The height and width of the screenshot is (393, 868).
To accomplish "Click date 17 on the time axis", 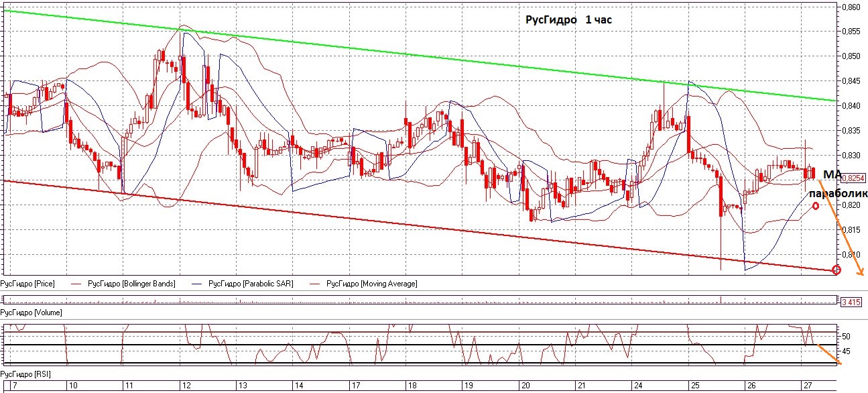I will (x=355, y=386).
